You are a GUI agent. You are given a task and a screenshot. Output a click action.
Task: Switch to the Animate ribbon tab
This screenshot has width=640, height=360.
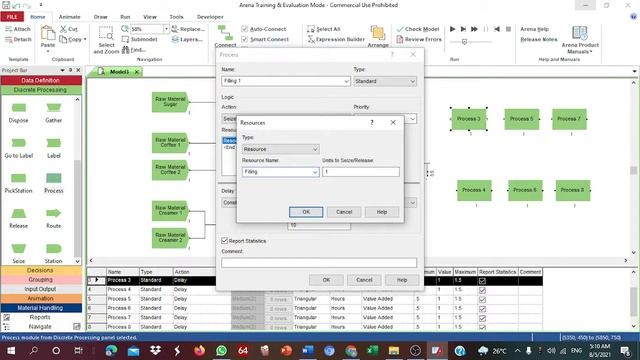[x=69, y=17]
